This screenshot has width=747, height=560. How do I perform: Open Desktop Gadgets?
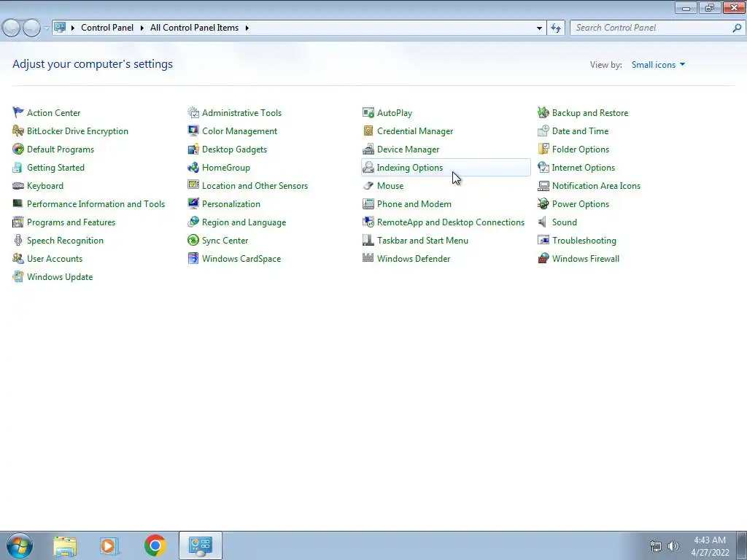(x=234, y=149)
